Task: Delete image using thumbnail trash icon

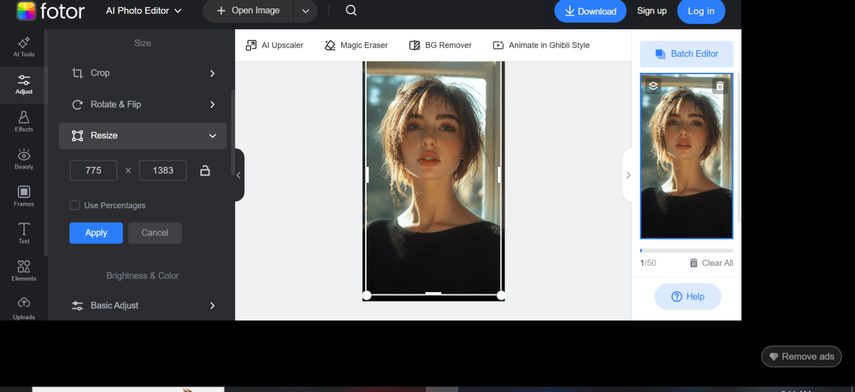Action: pos(720,86)
